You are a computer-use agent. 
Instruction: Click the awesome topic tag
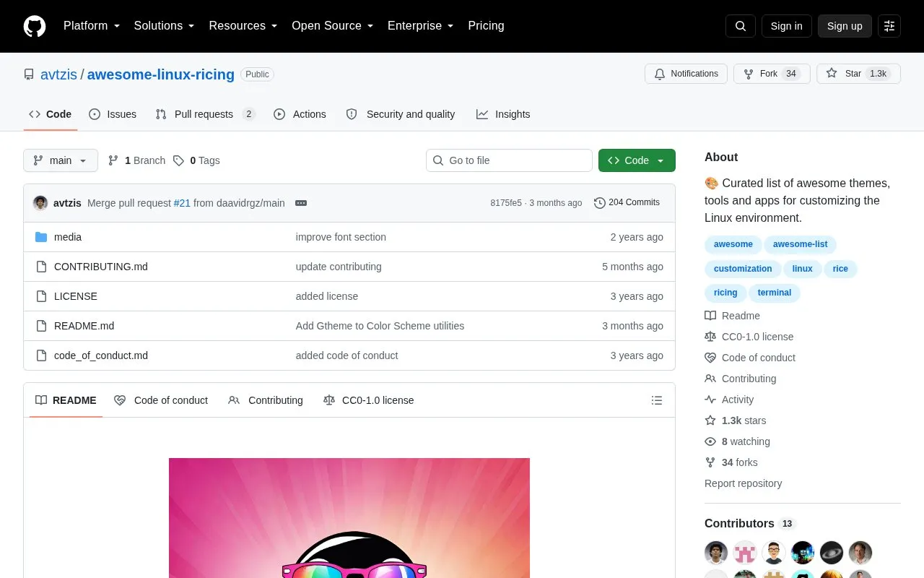733,244
